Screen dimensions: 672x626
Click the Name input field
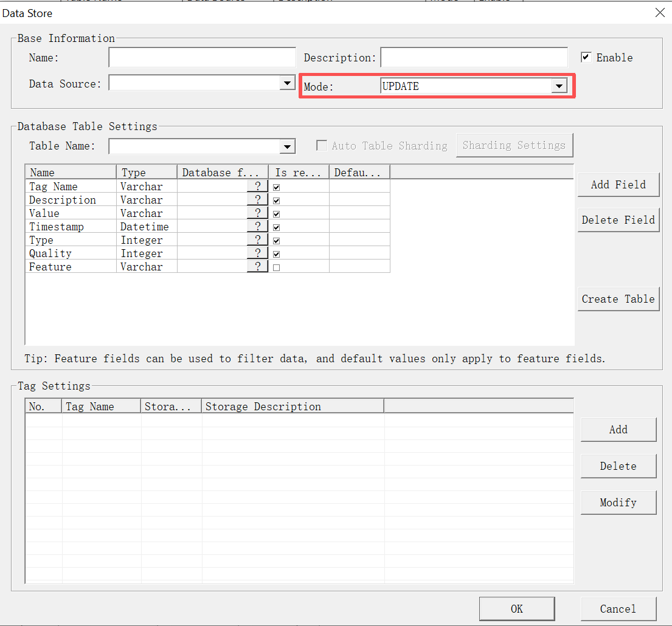click(202, 58)
